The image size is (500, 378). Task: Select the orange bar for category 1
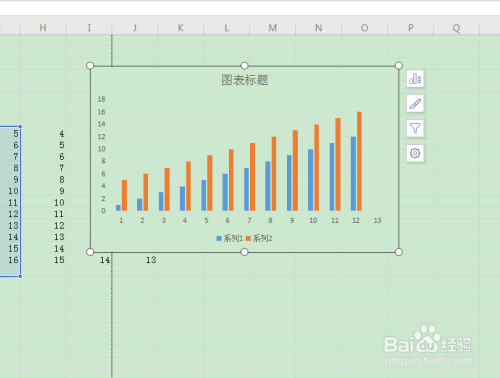coord(124,195)
